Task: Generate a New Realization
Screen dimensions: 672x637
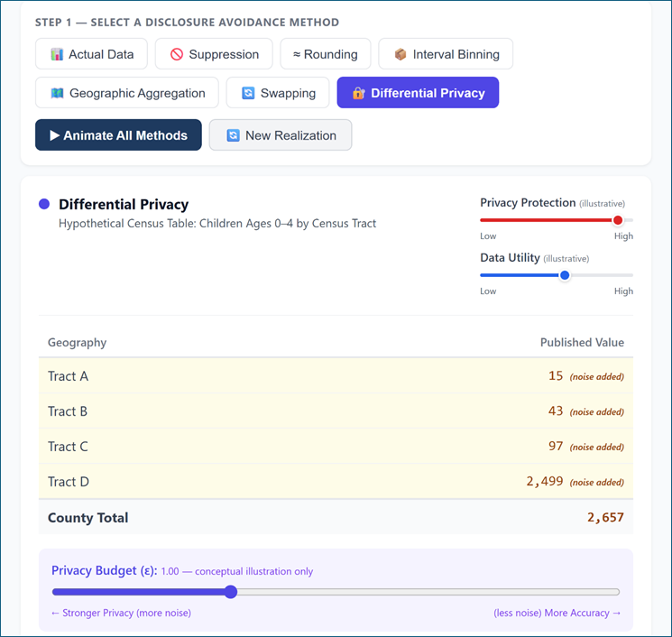Action: click(281, 135)
